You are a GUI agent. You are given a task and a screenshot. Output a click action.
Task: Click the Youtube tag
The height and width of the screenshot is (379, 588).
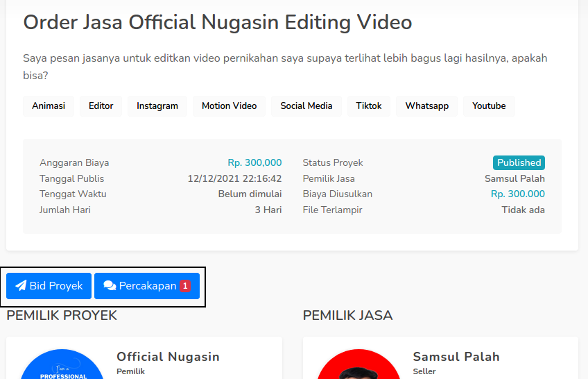489,106
